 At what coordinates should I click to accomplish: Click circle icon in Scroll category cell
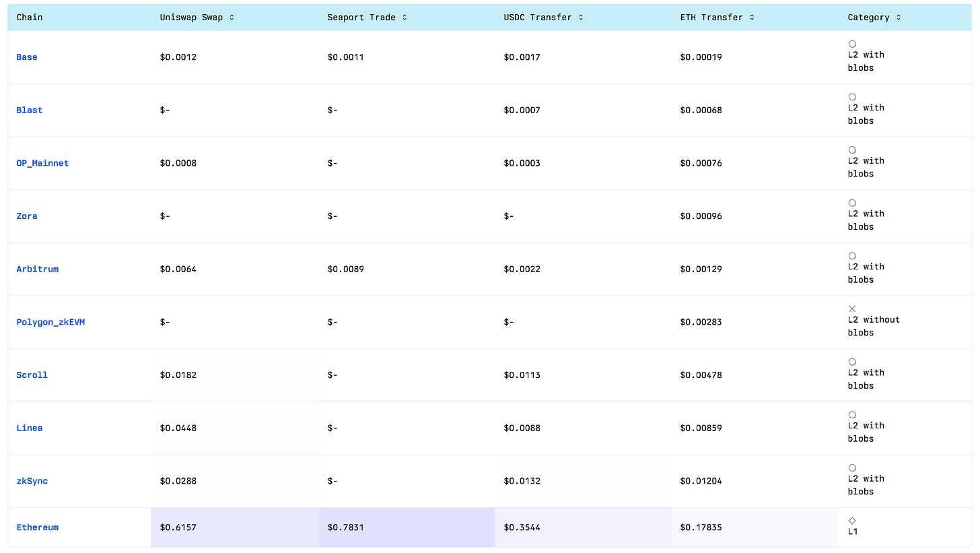coord(852,362)
